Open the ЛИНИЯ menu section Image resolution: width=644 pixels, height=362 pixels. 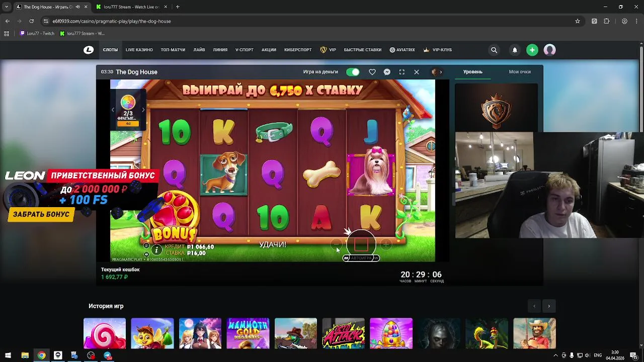point(220,50)
